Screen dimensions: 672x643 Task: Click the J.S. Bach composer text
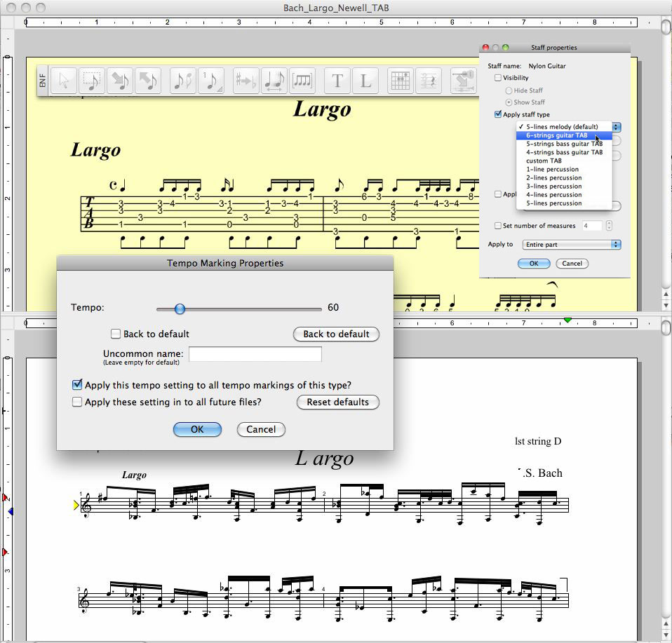(x=540, y=473)
